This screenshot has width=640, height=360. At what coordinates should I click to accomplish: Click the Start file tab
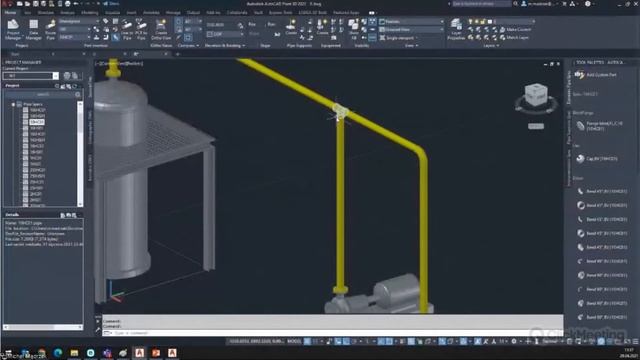[x=15, y=54]
